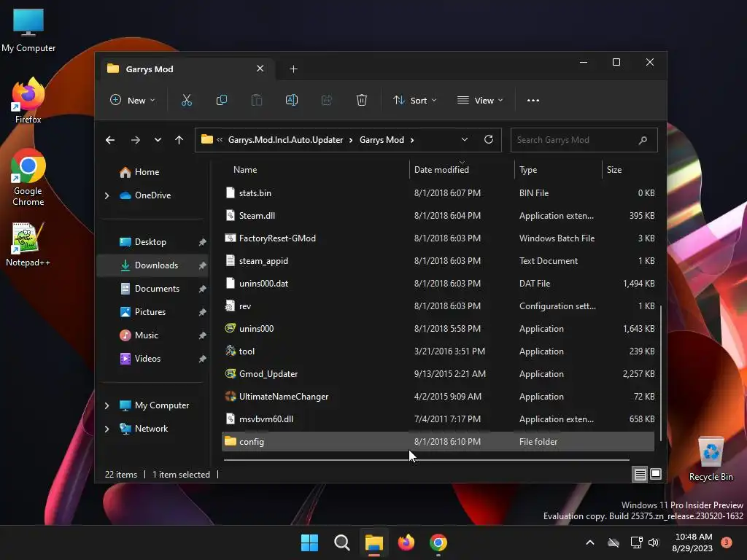
Task: Open the See more three-dots menu
Action: (x=533, y=101)
